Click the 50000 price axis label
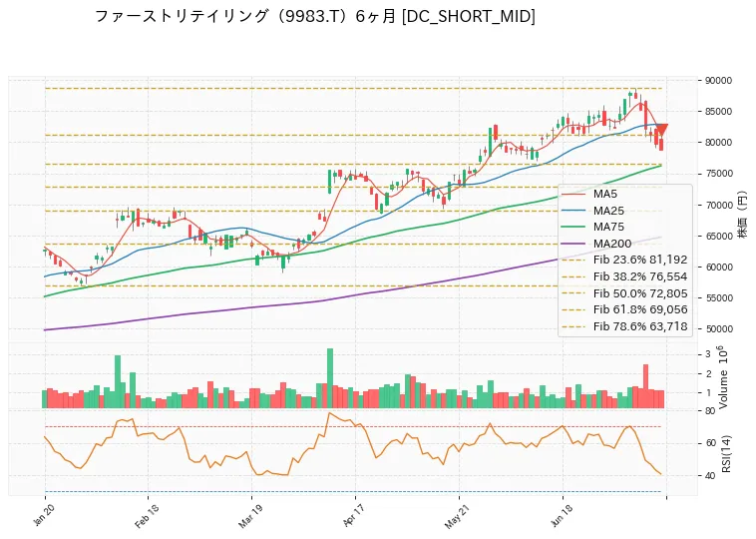Screen dimensions: 756x539 [718, 329]
